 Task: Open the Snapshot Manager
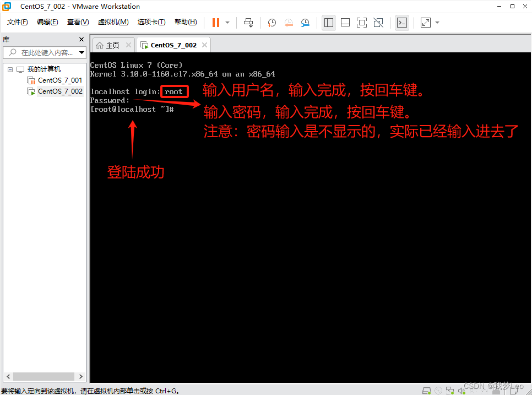point(305,23)
